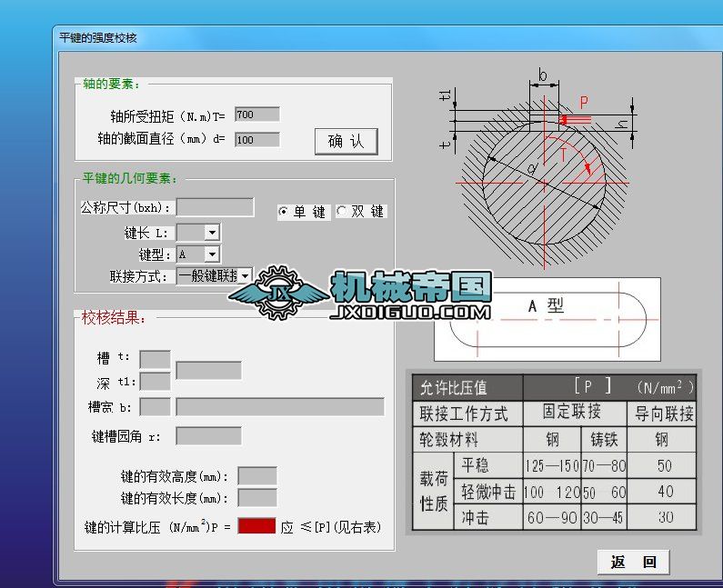Click the 载荷性质 row label

pyautogui.click(x=434, y=492)
